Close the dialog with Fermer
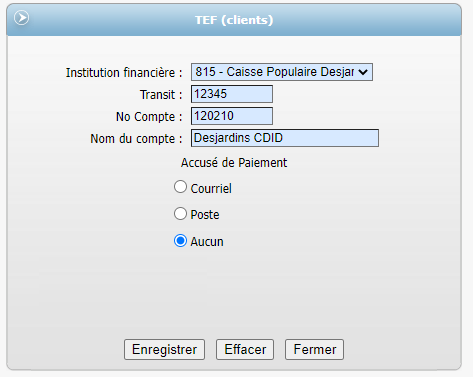Viewport: 473px width, 377px height. 314,350
